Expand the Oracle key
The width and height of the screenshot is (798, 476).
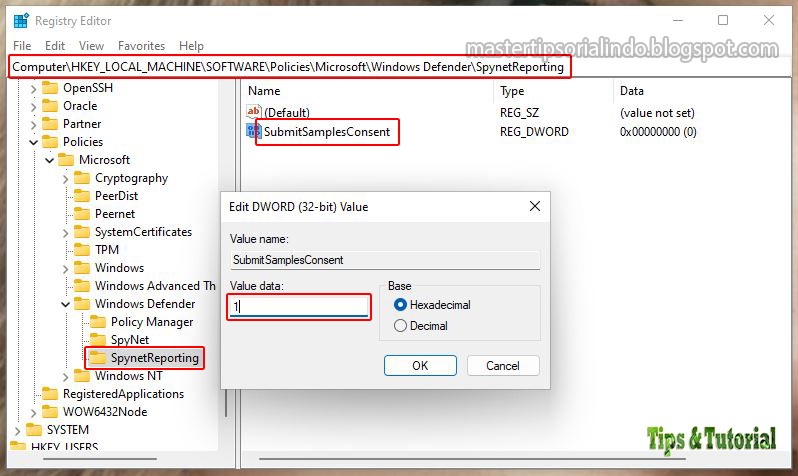click(x=33, y=106)
